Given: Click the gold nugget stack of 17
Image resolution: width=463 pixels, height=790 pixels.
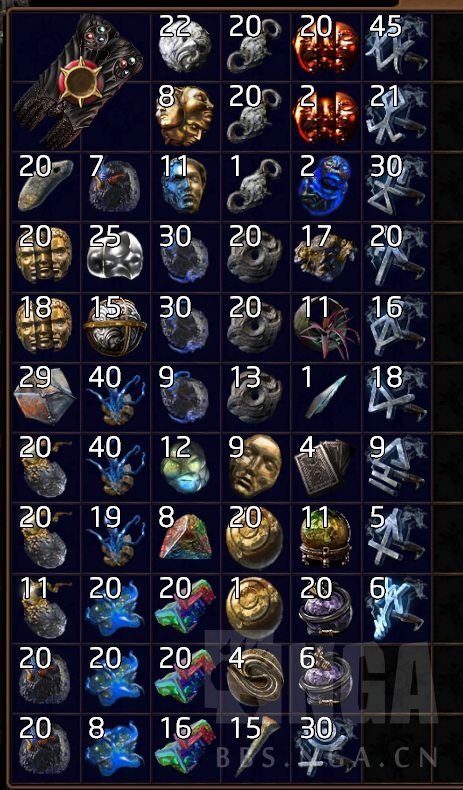Looking at the screenshot, I should tap(325, 257).
